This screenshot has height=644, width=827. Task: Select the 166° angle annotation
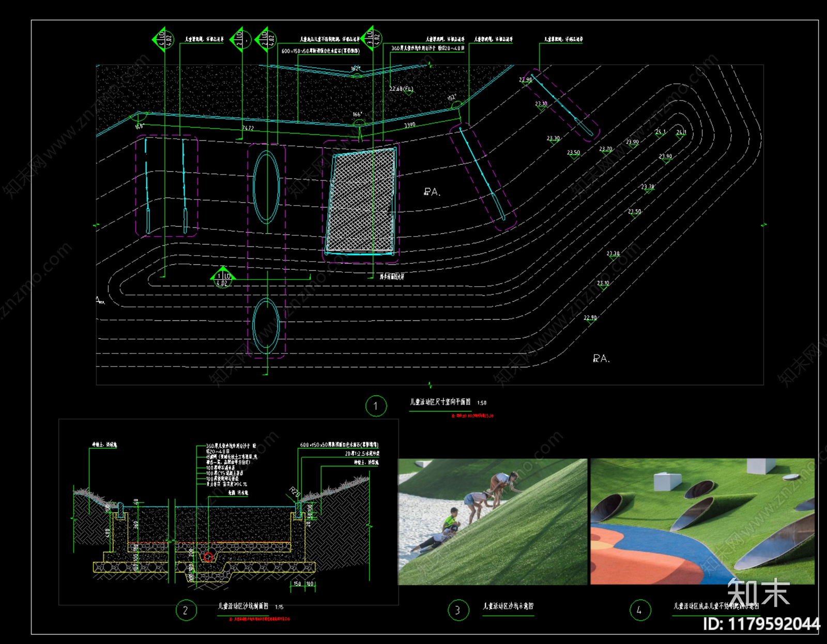(x=357, y=114)
